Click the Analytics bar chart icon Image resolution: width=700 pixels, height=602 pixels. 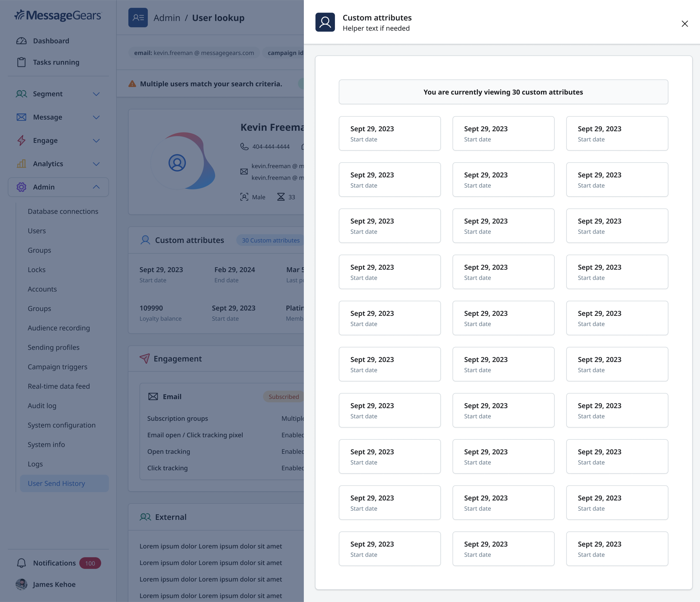[x=21, y=164]
